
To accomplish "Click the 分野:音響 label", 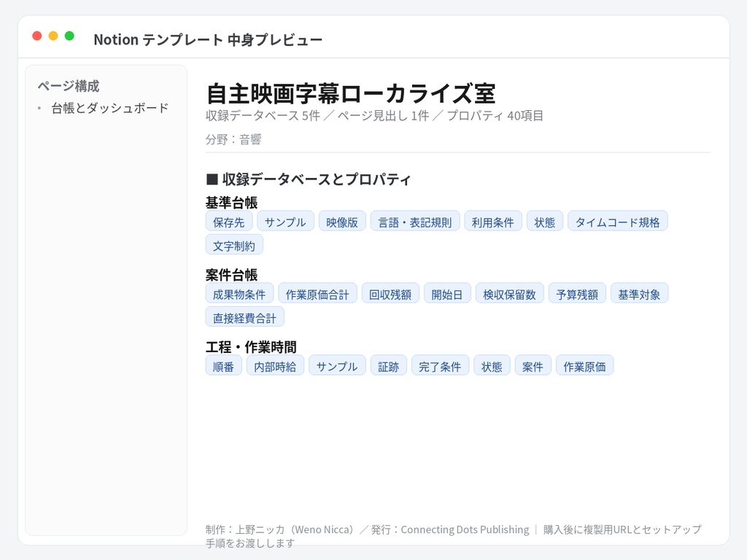I will click(x=233, y=139).
